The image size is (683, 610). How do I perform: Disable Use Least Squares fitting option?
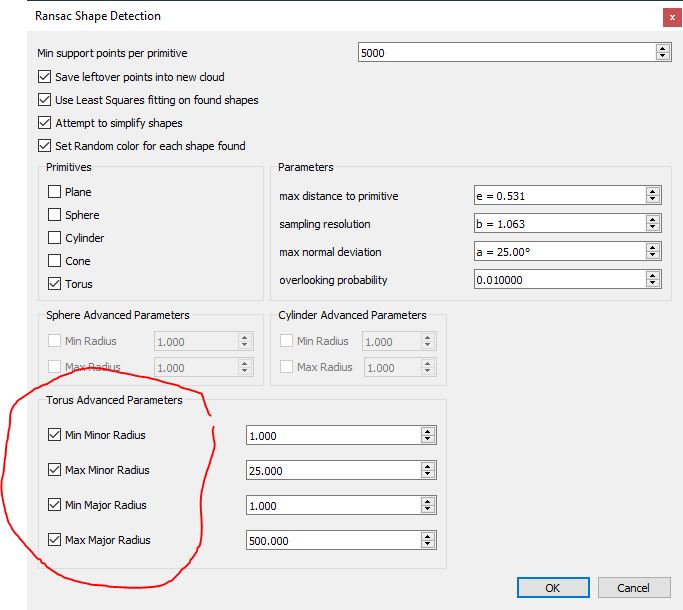coord(44,100)
